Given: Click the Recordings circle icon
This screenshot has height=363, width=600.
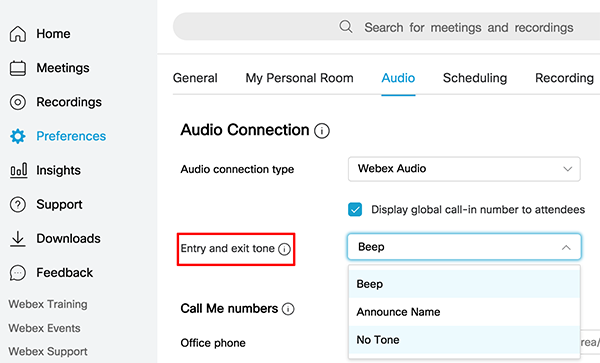Looking at the screenshot, I should [18, 102].
